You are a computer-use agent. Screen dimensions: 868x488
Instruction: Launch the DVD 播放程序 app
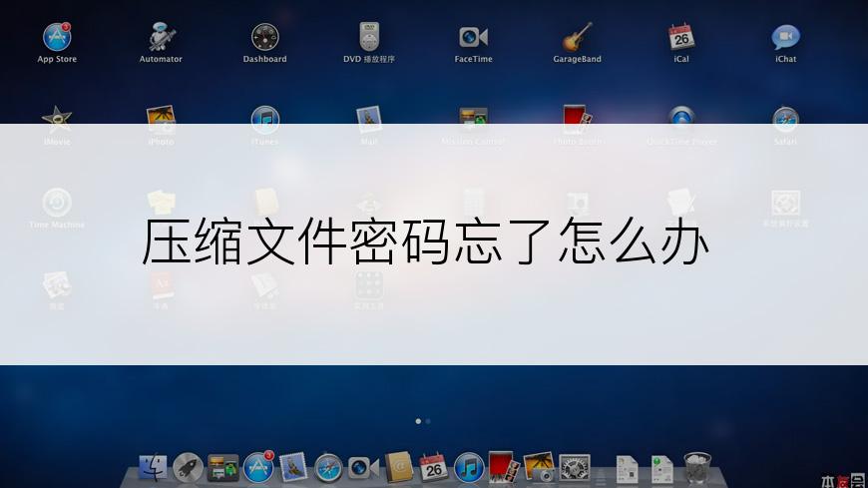tap(369, 37)
